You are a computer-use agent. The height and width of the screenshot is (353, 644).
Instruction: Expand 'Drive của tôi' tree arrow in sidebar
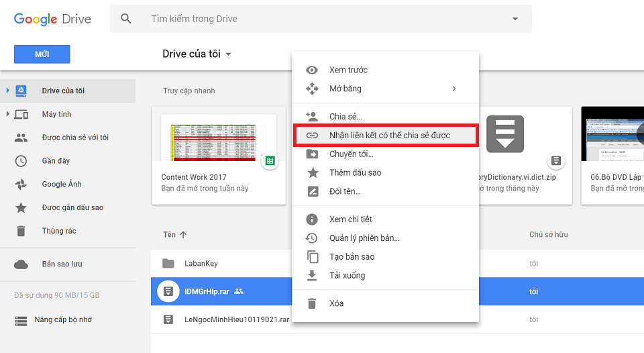(x=7, y=91)
